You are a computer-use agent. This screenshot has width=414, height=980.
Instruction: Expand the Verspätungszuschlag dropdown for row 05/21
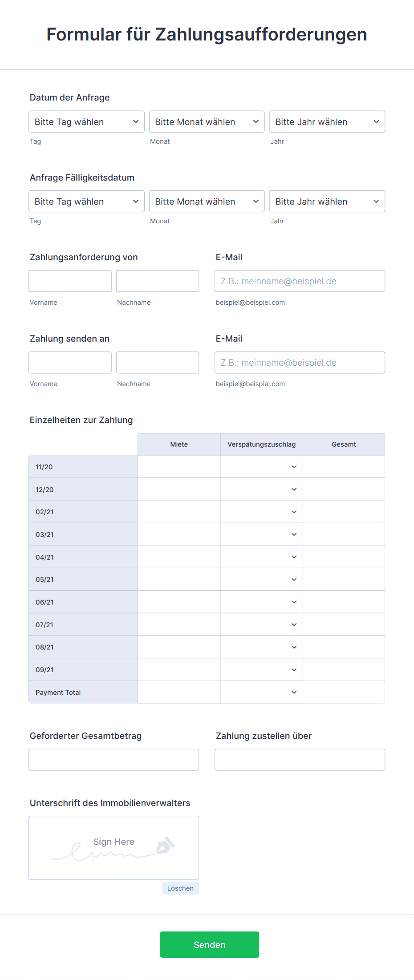click(x=293, y=579)
